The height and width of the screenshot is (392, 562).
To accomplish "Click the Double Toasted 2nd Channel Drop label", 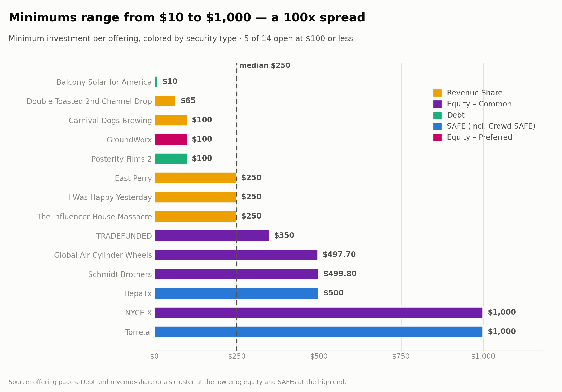I will coord(89,101).
